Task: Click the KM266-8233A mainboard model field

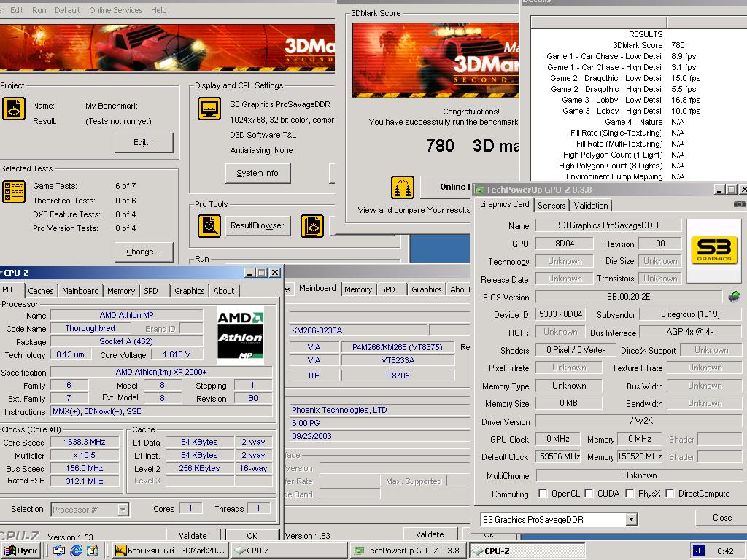Action: click(x=358, y=330)
